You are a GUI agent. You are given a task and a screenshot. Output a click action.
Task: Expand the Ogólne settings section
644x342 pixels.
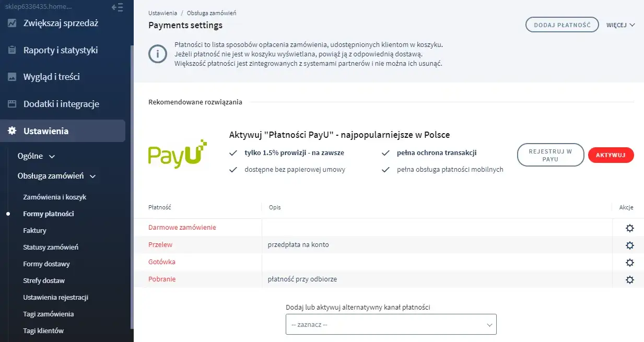tap(37, 156)
